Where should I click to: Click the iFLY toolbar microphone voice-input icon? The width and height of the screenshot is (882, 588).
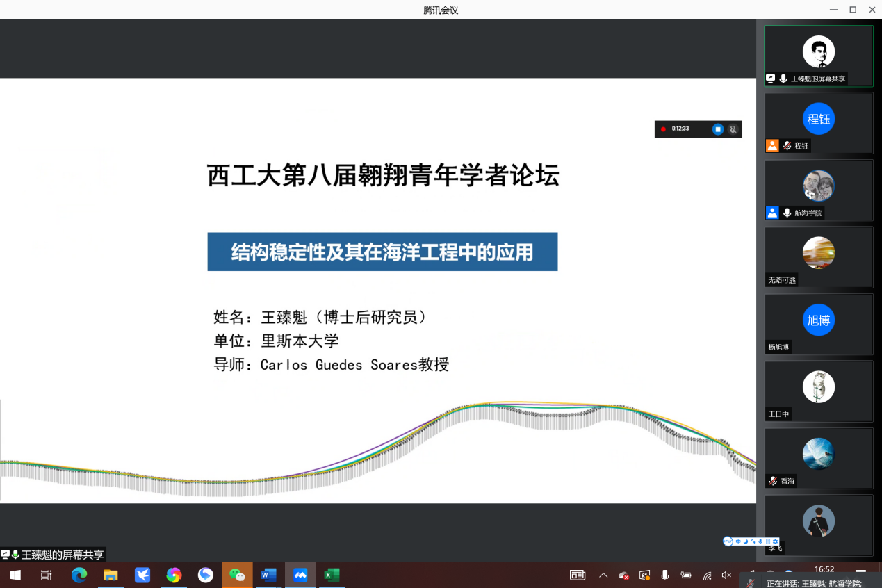[761, 541]
